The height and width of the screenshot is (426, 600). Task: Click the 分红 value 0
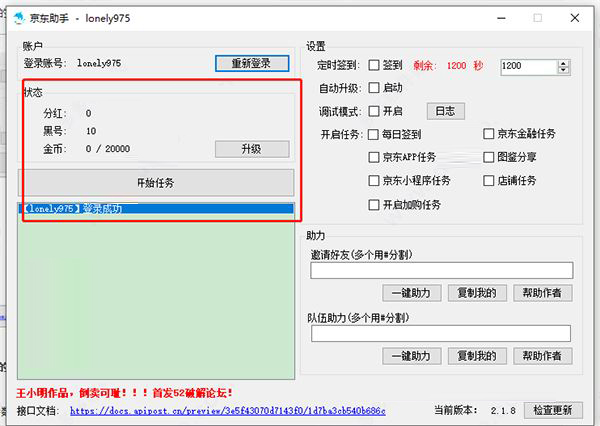pyautogui.click(x=88, y=114)
